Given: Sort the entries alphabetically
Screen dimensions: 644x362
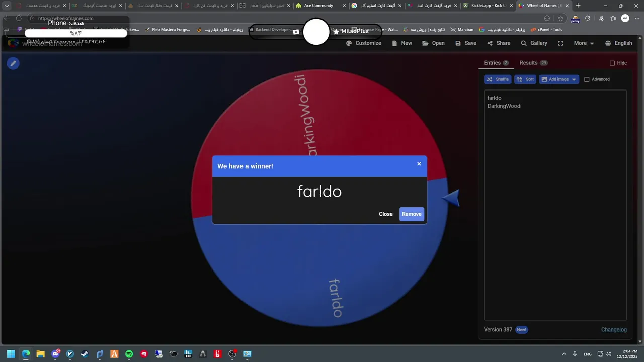Looking at the screenshot, I should pos(525,79).
